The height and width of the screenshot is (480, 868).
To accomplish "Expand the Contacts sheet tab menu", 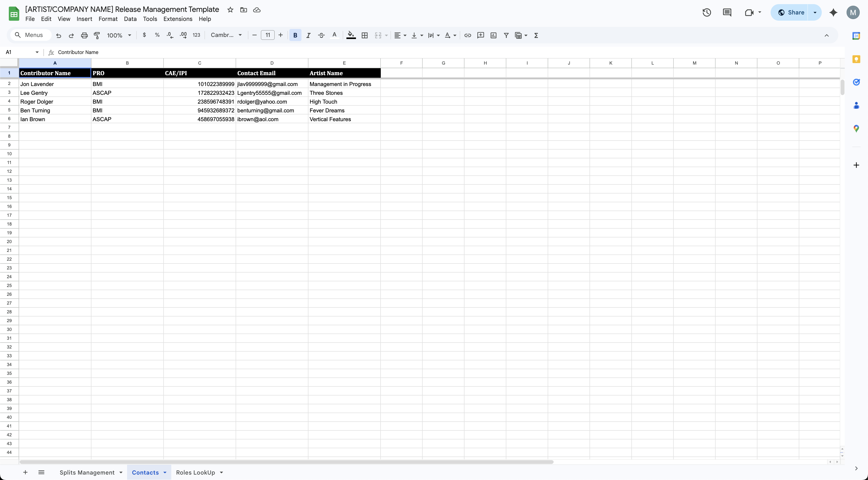I will pos(165,473).
